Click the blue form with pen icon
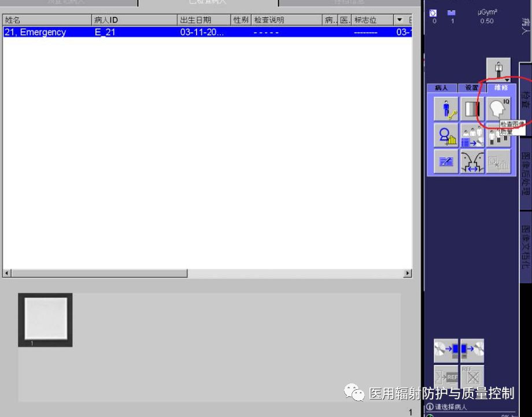This screenshot has width=532, height=417. [446, 161]
